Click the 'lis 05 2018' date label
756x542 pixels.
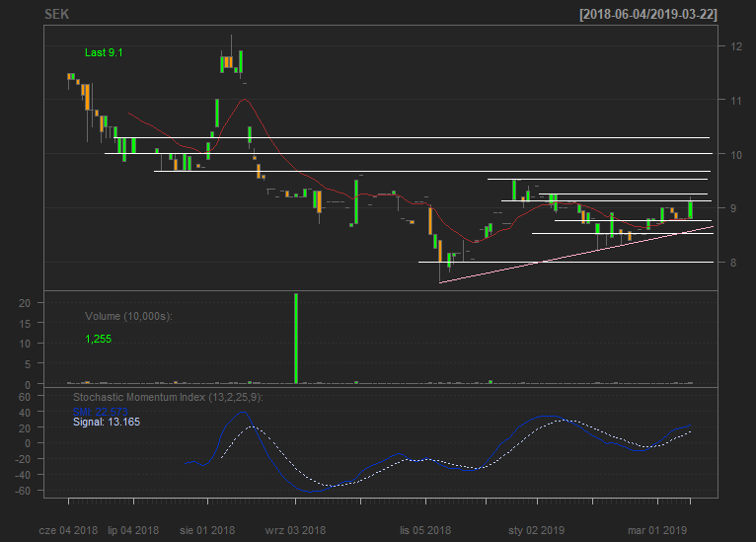[x=425, y=530]
